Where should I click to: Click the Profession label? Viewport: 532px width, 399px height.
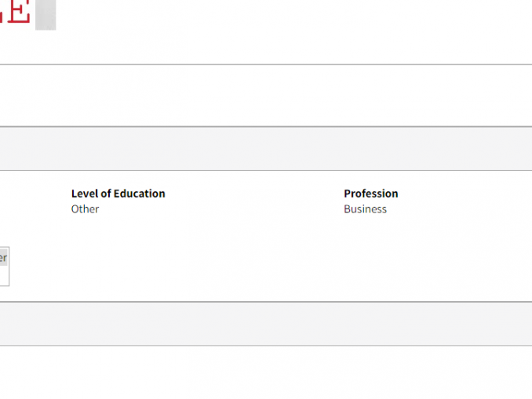370,194
